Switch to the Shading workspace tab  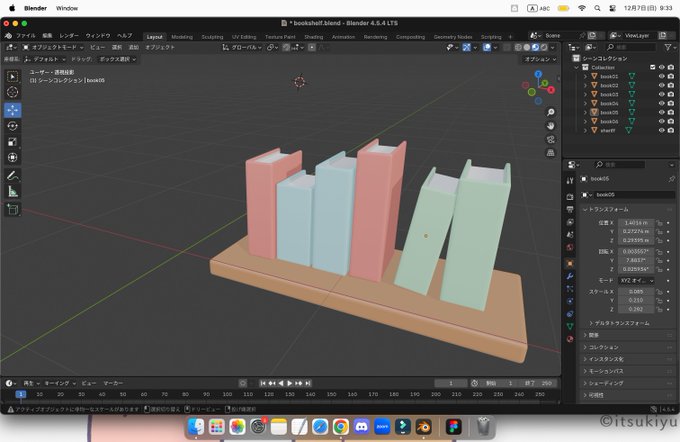314,37
